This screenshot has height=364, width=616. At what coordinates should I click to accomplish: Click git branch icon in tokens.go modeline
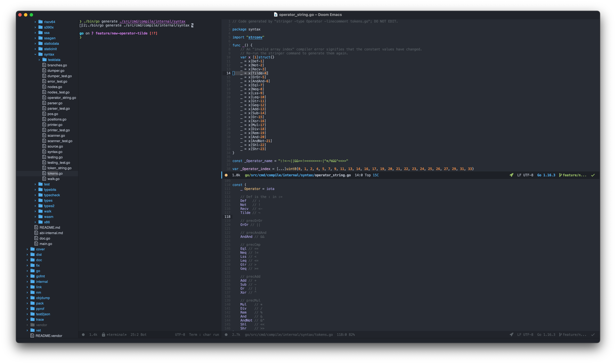click(x=560, y=335)
